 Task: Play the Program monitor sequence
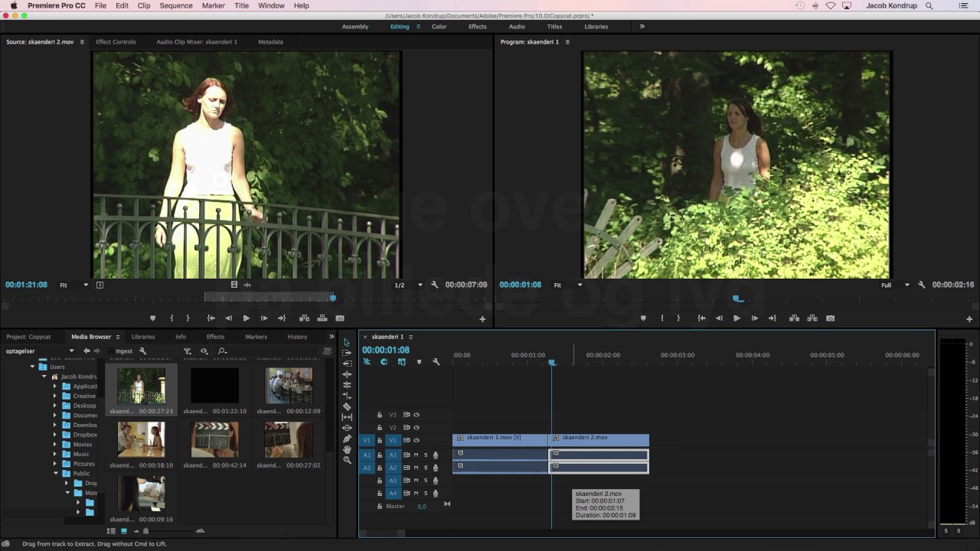pos(737,318)
